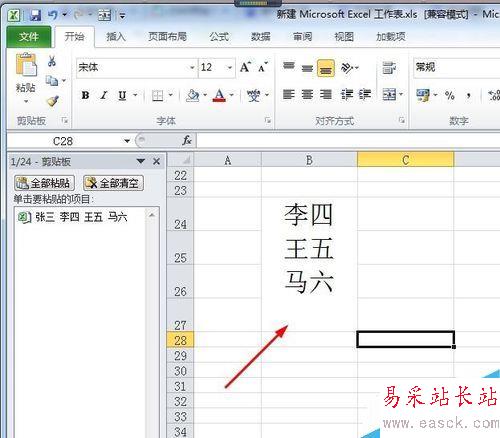Click the Cut scissors icon
500x438 pixels.
click(52, 61)
